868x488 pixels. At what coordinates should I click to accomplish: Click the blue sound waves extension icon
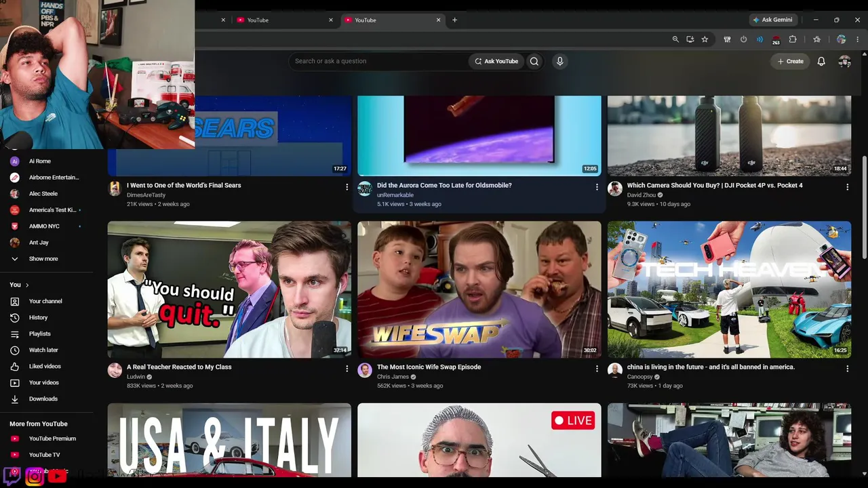[x=759, y=39]
